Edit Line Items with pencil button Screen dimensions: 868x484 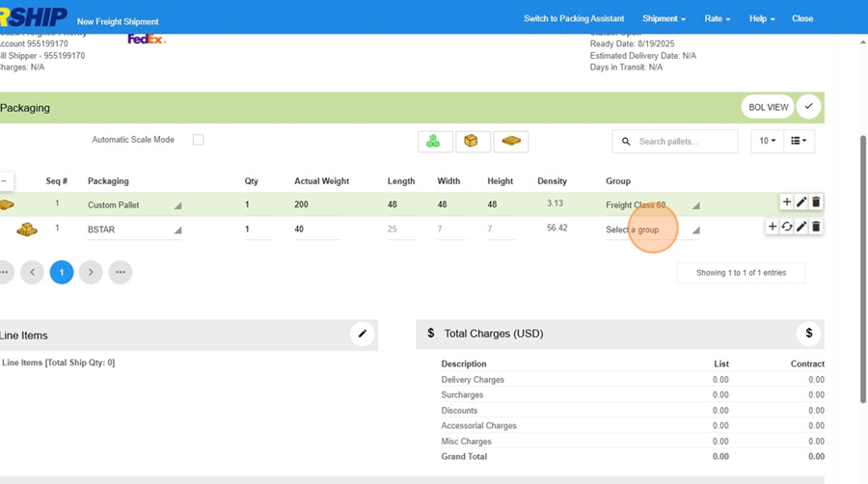pos(363,335)
